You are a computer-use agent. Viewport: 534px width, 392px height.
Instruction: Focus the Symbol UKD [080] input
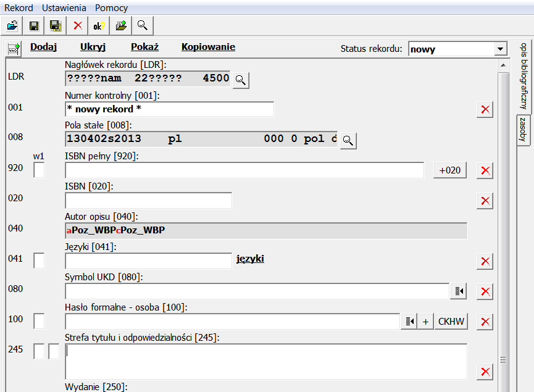[x=257, y=291]
